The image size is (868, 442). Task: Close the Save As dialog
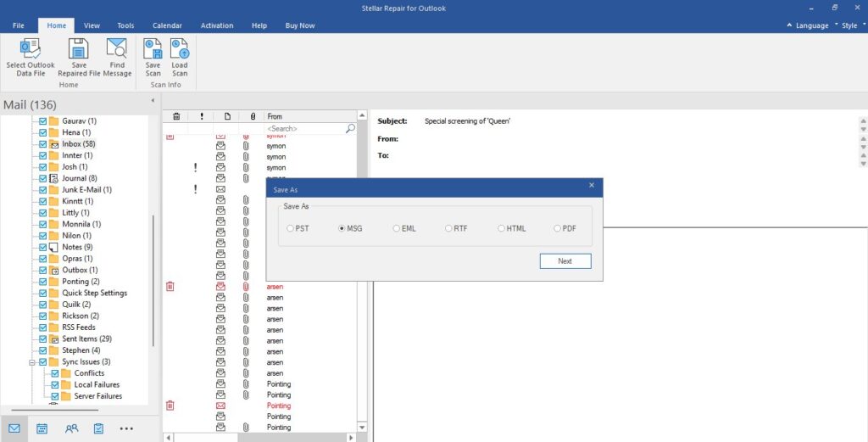pos(591,186)
